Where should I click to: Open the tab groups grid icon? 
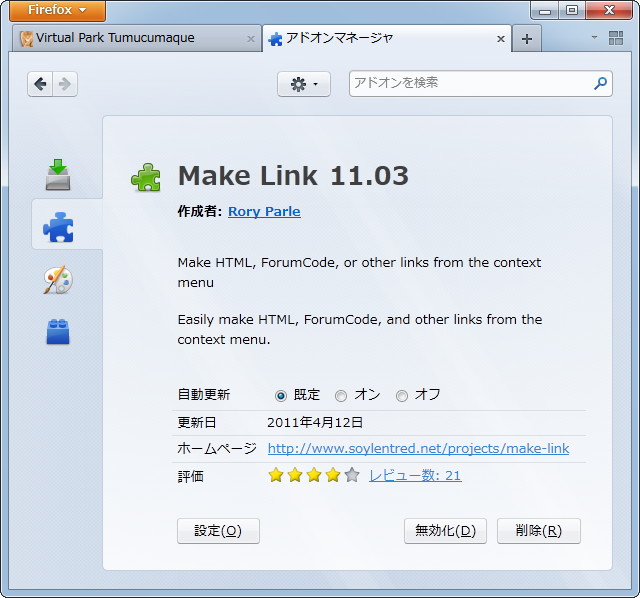[x=616, y=38]
